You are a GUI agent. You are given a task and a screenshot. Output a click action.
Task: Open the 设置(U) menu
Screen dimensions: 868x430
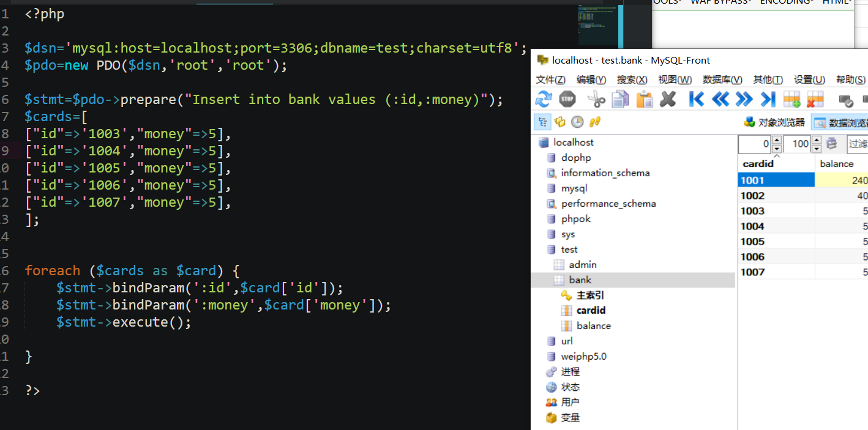[x=809, y=80]
